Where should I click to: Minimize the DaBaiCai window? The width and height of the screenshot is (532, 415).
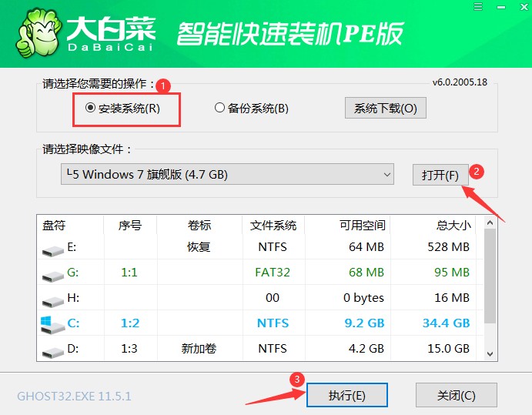(x=501, y=7)
